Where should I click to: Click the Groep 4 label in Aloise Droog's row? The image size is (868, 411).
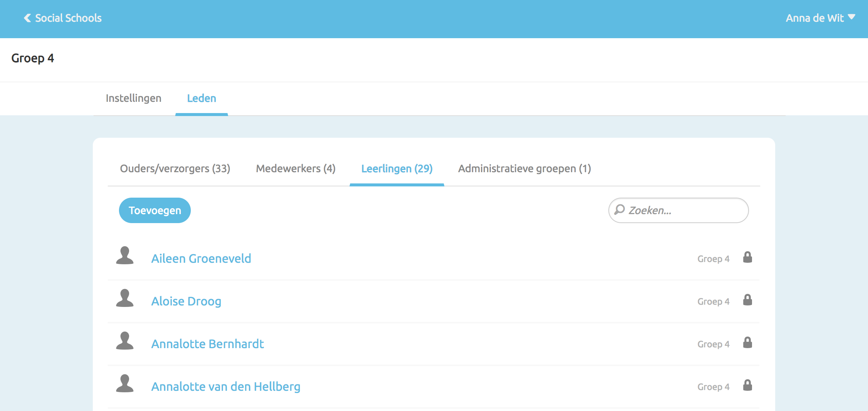(713, 302)
